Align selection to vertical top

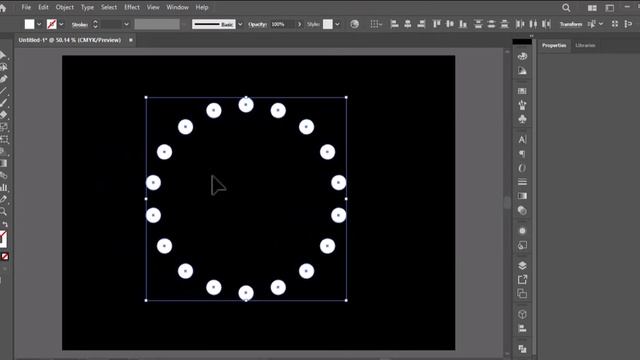[x=436, y=24]
